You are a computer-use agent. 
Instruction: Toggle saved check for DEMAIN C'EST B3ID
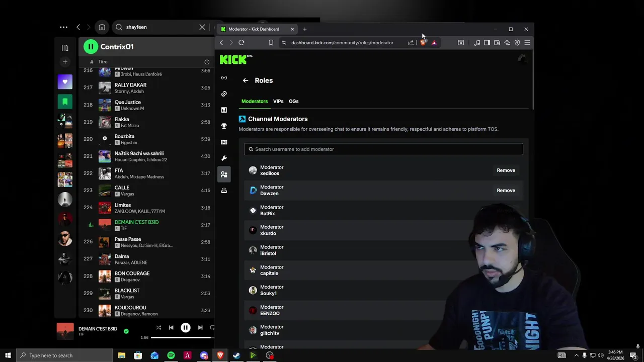[x=126, y=331]
